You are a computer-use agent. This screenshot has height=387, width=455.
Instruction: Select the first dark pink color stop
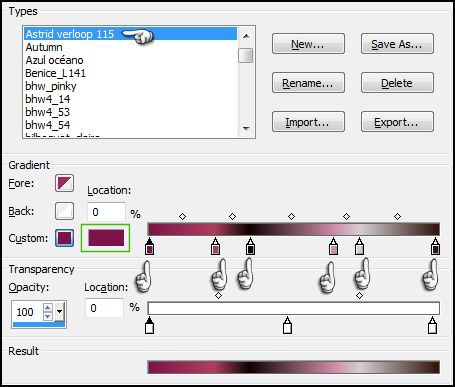coord(150,246)
